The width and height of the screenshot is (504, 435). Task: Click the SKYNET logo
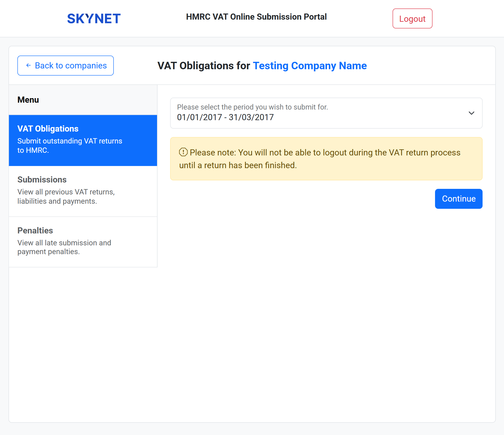pyautogui.click(x=94, y=19)
